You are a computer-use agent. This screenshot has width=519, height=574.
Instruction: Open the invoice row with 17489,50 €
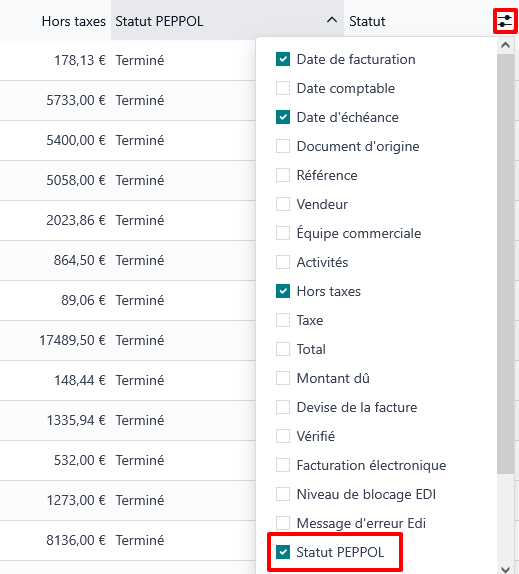[x=127, y=340]
